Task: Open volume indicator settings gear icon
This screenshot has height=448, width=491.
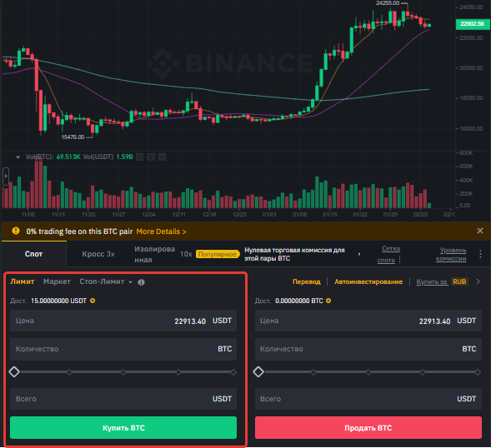Action: tap(151, 157)
